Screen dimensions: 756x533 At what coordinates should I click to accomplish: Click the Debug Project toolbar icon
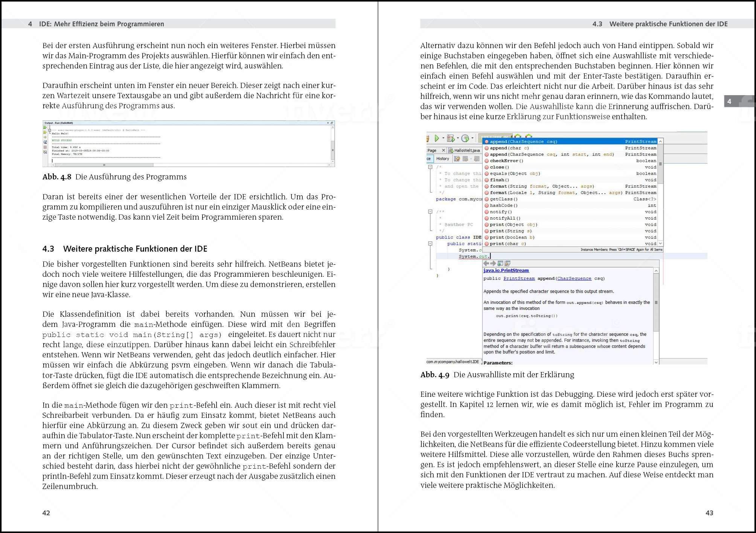point(450,138)
